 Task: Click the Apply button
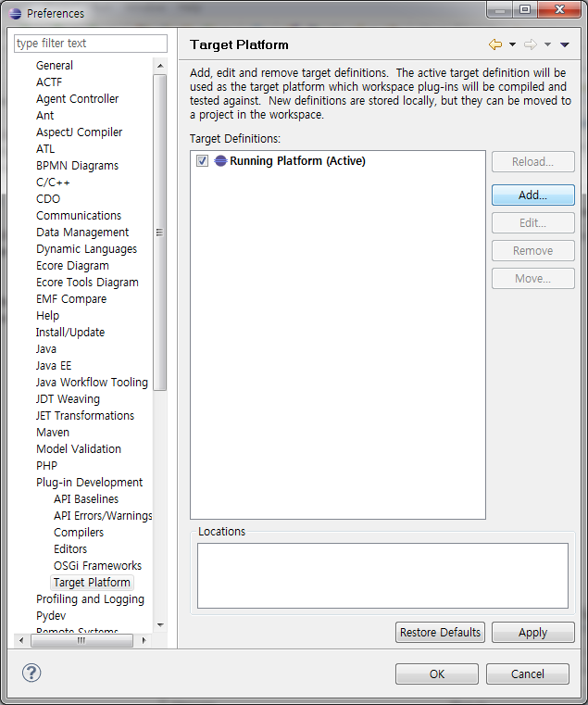coord(533,633)
